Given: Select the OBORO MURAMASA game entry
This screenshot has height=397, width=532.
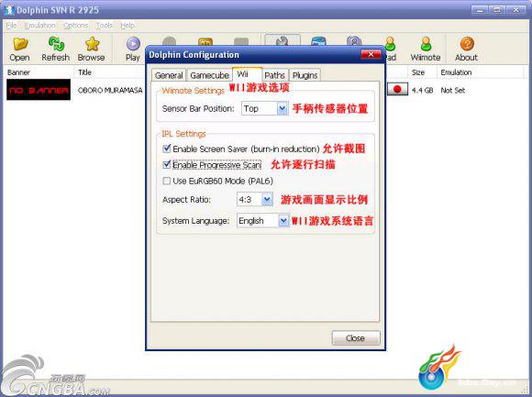Looking at the screenshot, I should pos(110,90).
